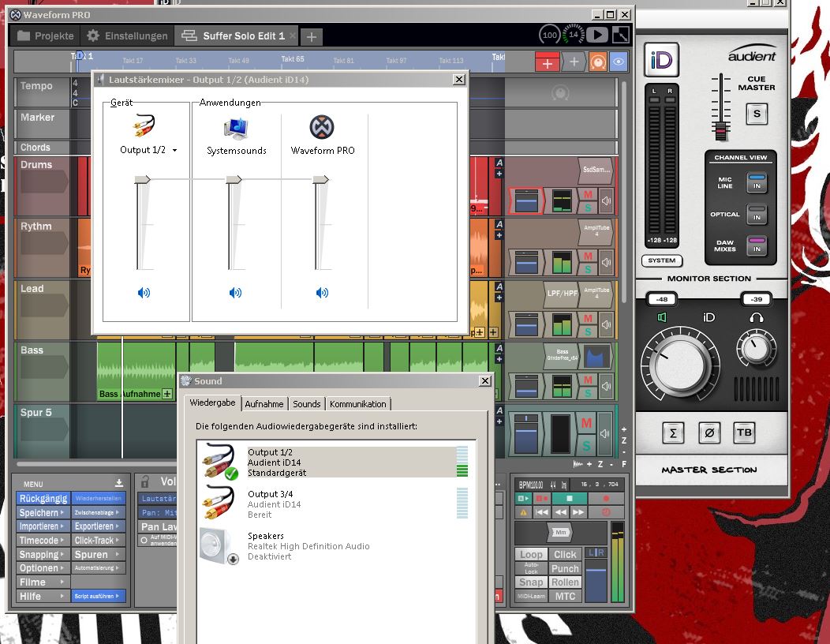Screen dimensions: 830x644
Task: Click the top-bar play button in Waveform
Action: (x=597, y=36)
